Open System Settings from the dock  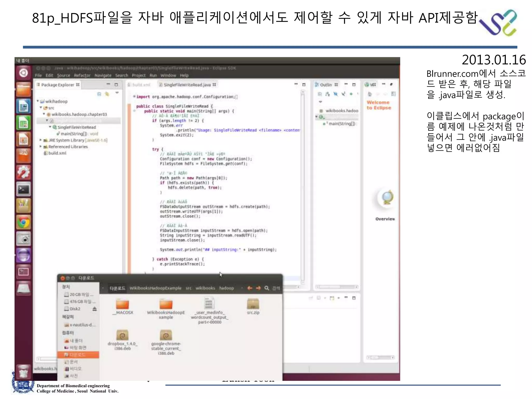tap(23, 172)
